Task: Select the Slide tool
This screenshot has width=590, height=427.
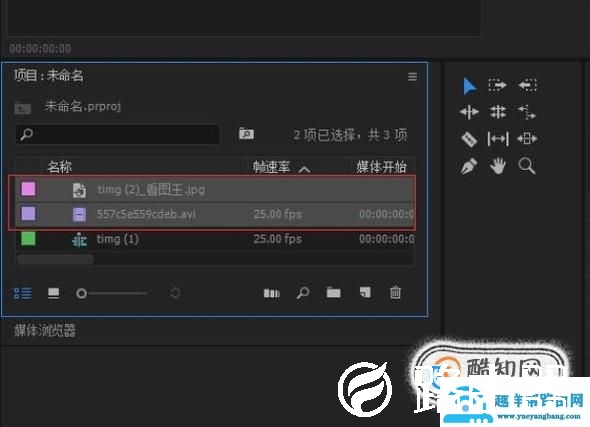Action: 527,139
